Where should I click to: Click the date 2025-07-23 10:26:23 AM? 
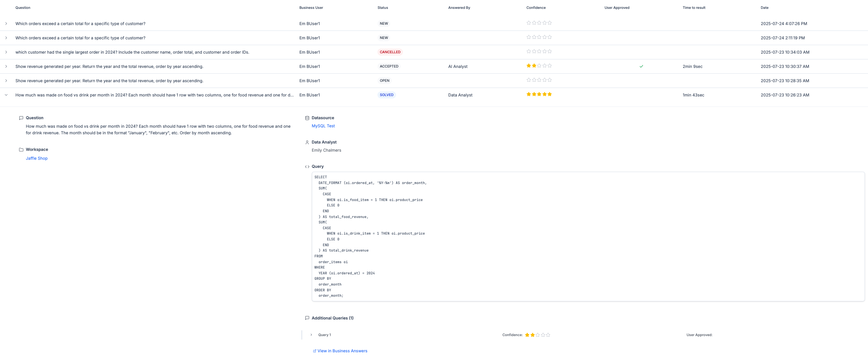click(785, 95)
